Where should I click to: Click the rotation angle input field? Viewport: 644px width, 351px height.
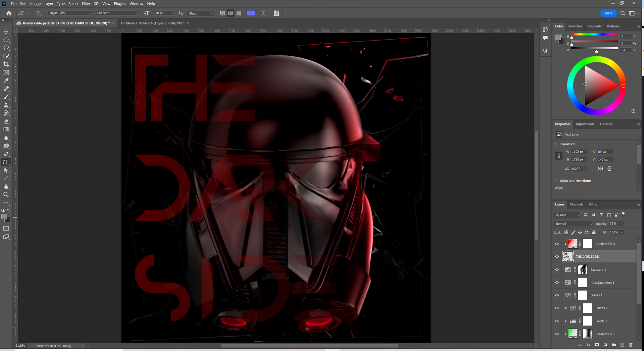(x=577, y=169)
